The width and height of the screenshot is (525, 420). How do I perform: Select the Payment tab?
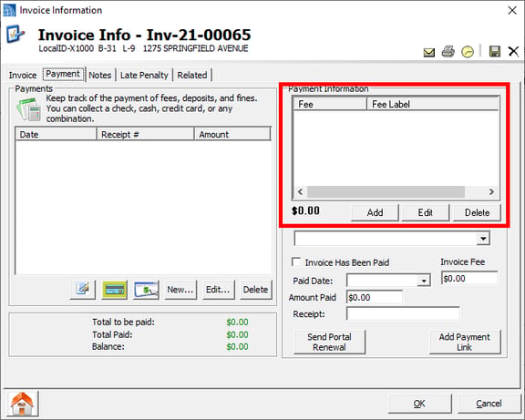point(63,74)
